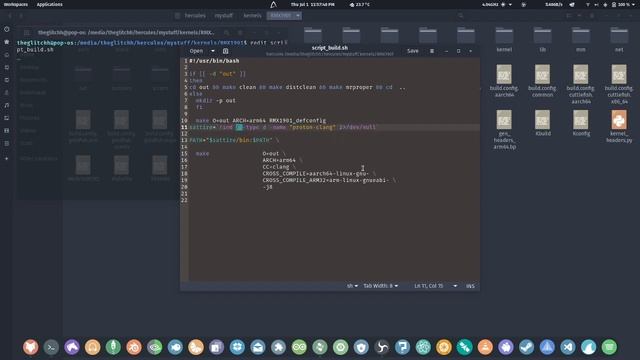This screenshot has width=640, height=360.
Task: Open the gedit hamburger menu
Action: pos(432,51)
